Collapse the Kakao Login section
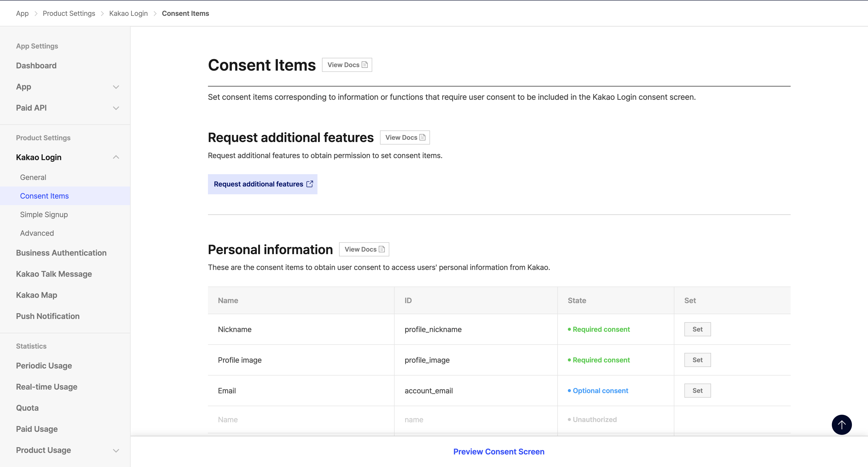 (116, 157)
